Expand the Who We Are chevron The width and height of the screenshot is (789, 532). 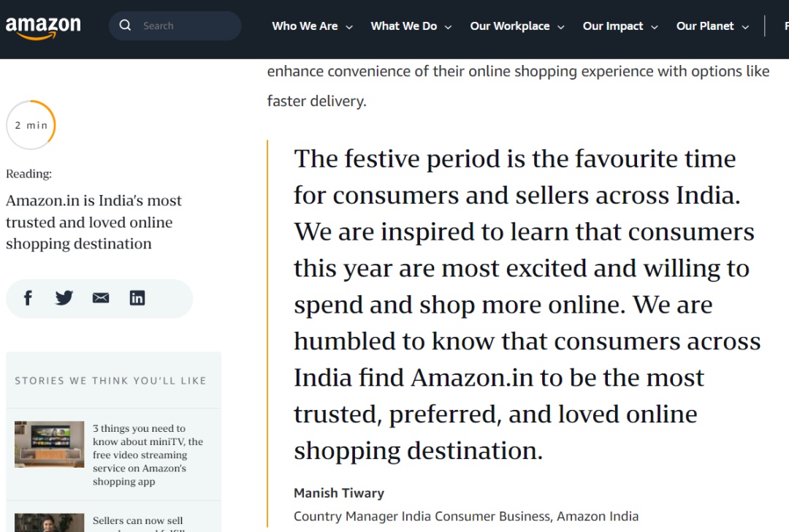tap(349, 27)
